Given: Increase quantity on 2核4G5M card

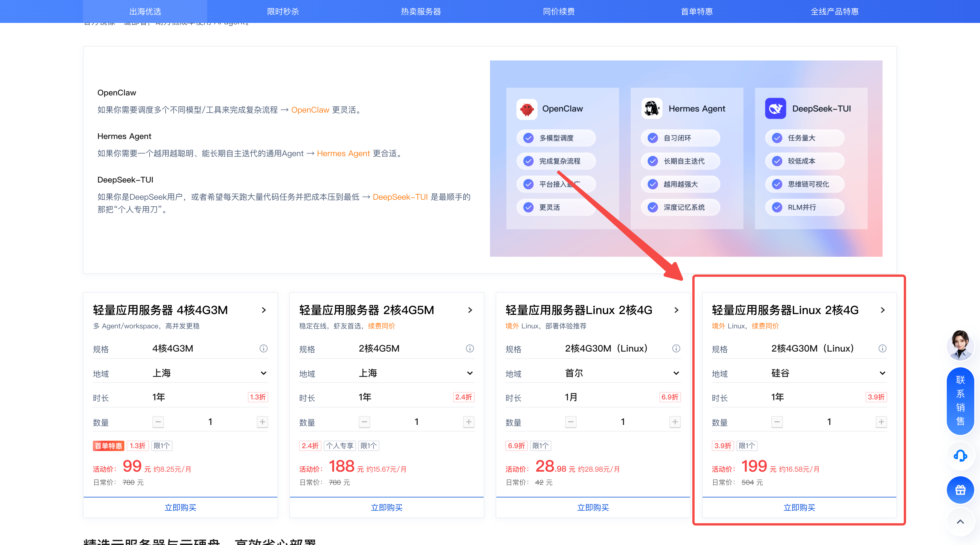Looking at the screenshot, I should pos(469,422).
